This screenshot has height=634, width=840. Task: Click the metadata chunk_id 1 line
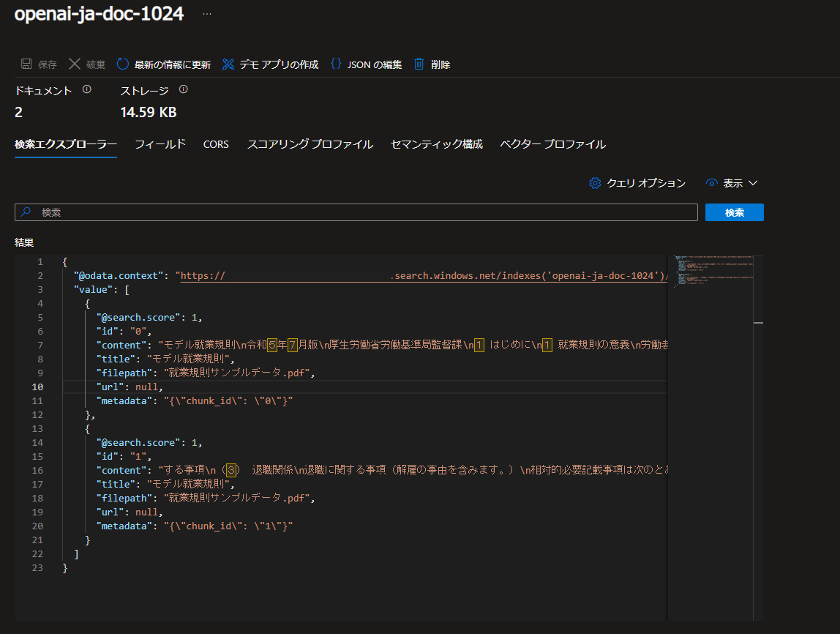click(195, 526)
